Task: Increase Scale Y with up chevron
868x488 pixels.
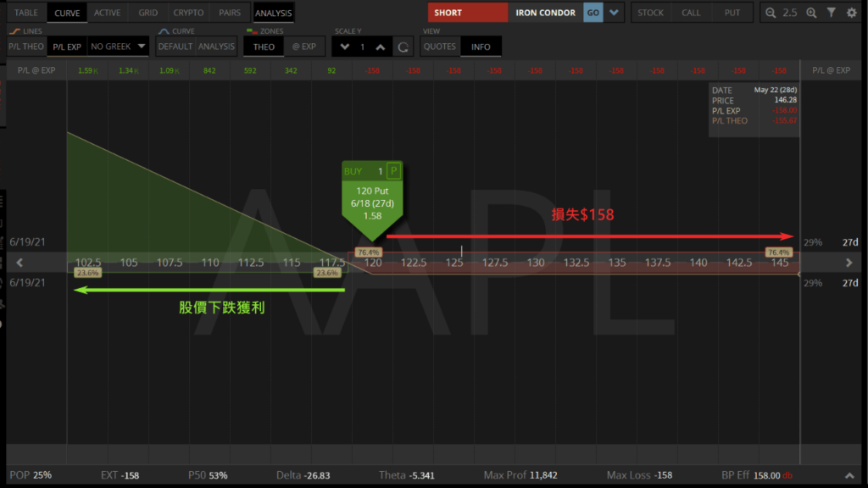Action: tap(381, 47)
